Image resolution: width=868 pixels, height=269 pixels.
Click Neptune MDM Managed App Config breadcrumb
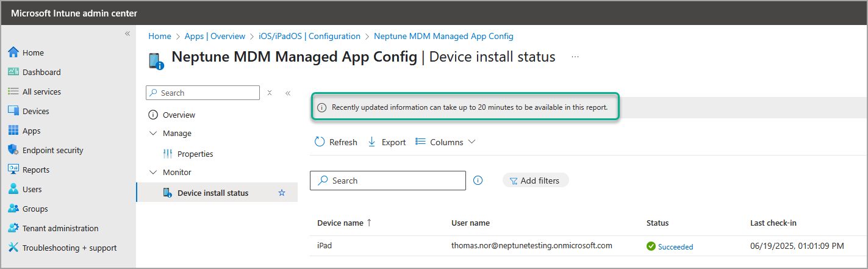coord(443,36)
